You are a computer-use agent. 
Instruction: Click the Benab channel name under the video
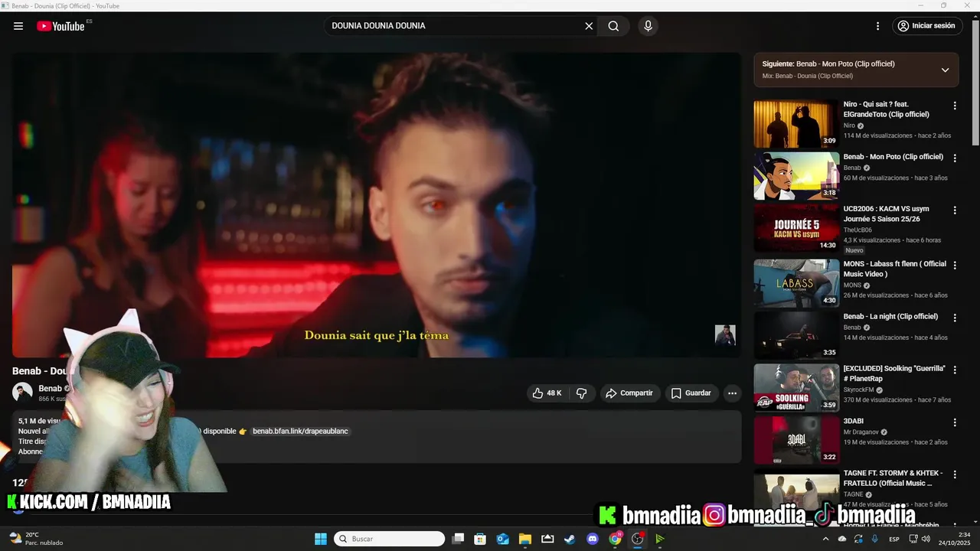[x=51, y=389]
